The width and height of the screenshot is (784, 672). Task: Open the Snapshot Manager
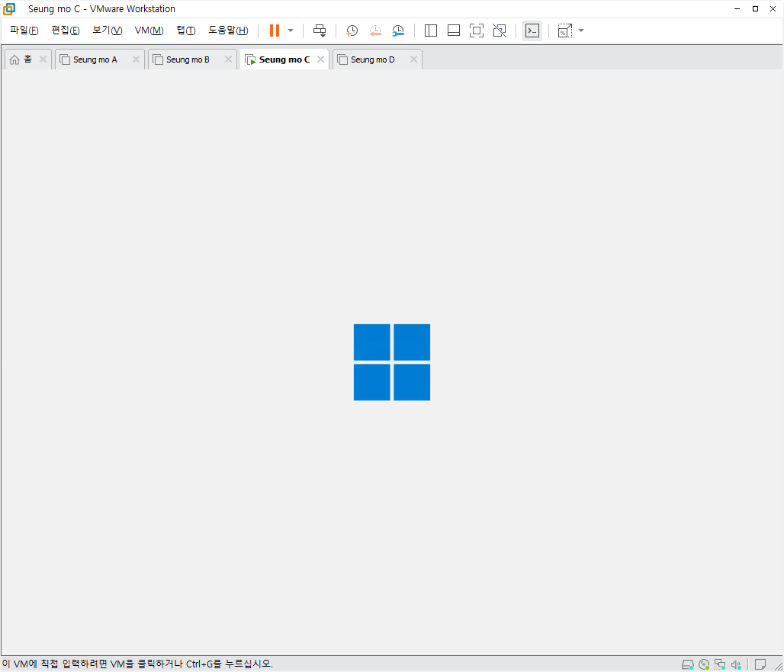(398, 31)
